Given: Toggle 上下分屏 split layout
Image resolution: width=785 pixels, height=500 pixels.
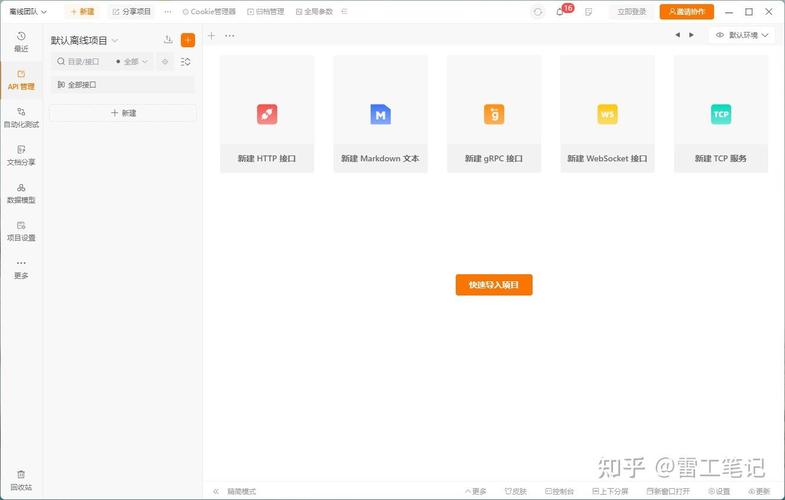Looking at the screenshot, I should coord(610,491).
